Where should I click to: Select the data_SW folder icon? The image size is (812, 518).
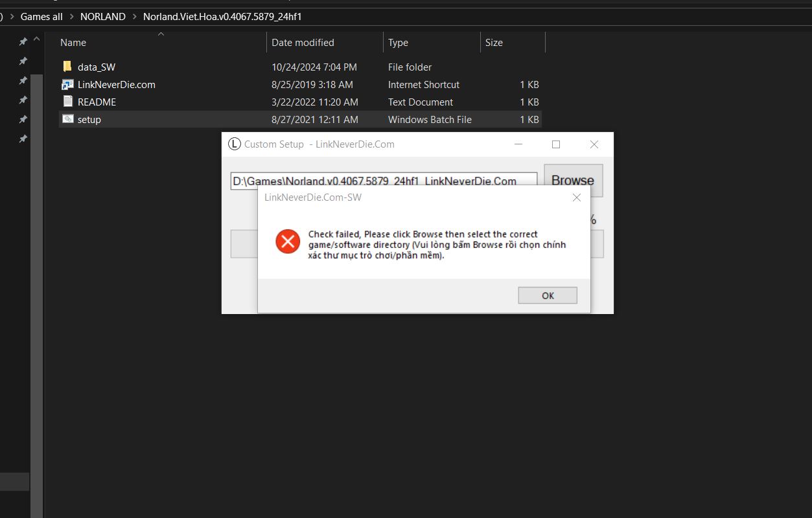coord(68,67)
